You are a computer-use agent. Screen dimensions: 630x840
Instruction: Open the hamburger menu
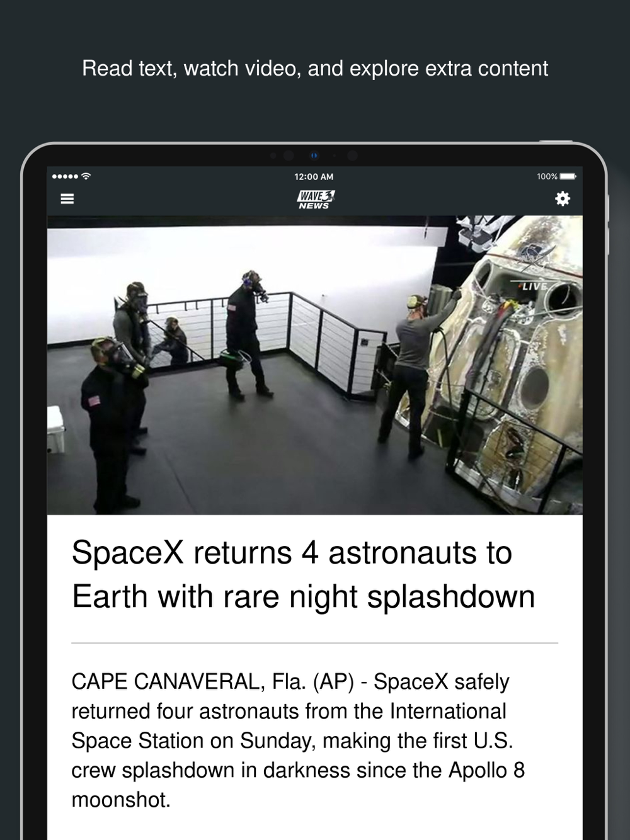point(67,199)
